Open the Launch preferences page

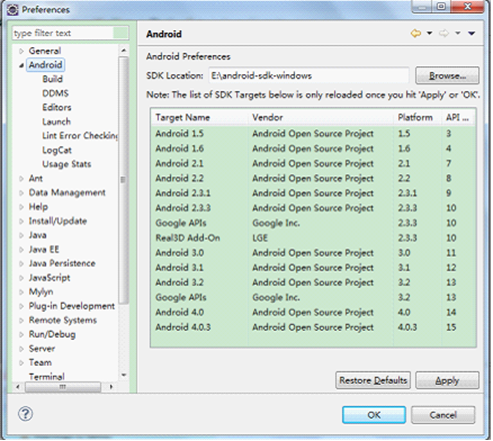tap(56, 121)
